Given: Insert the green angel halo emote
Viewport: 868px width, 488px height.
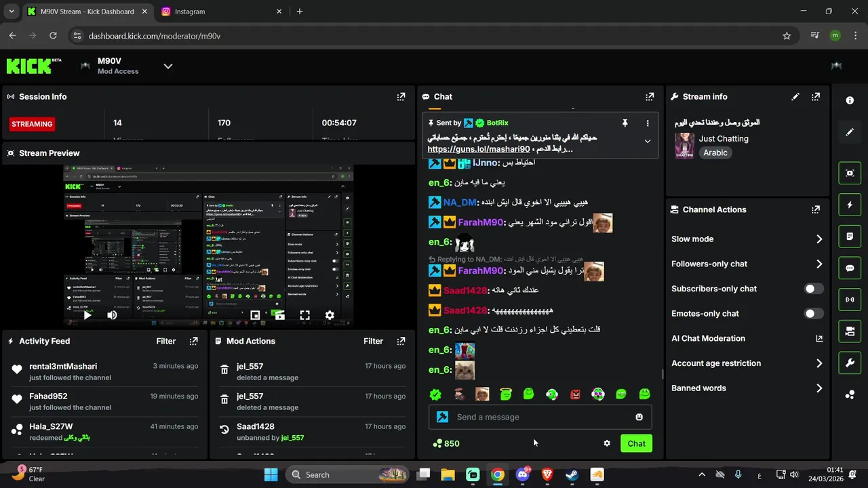Looking at the screenshot, I should point(505,394).
